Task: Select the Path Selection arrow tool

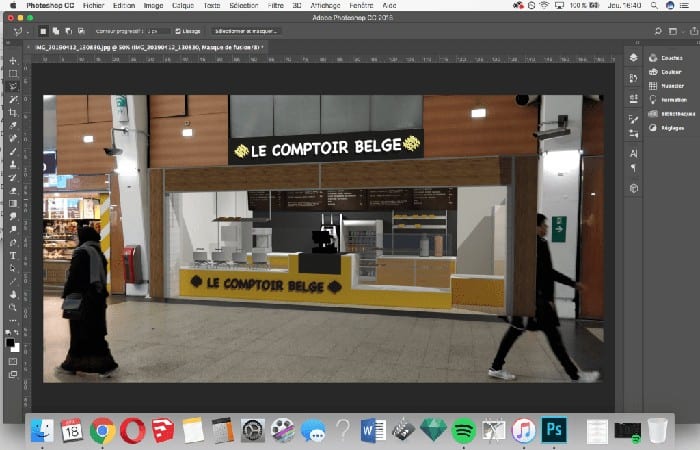Action: (13, 268)
